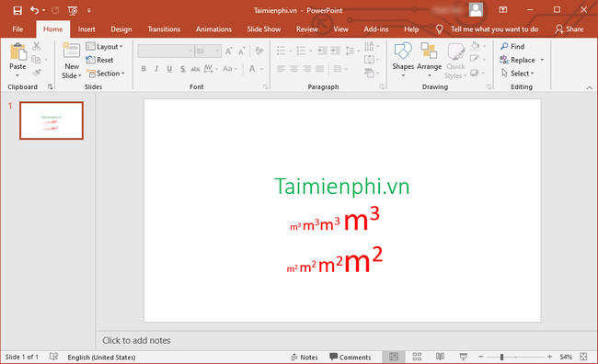This screenshot has width=598, height=364.
Task: Switch to the Design tab
Action: tap(121, 29)
